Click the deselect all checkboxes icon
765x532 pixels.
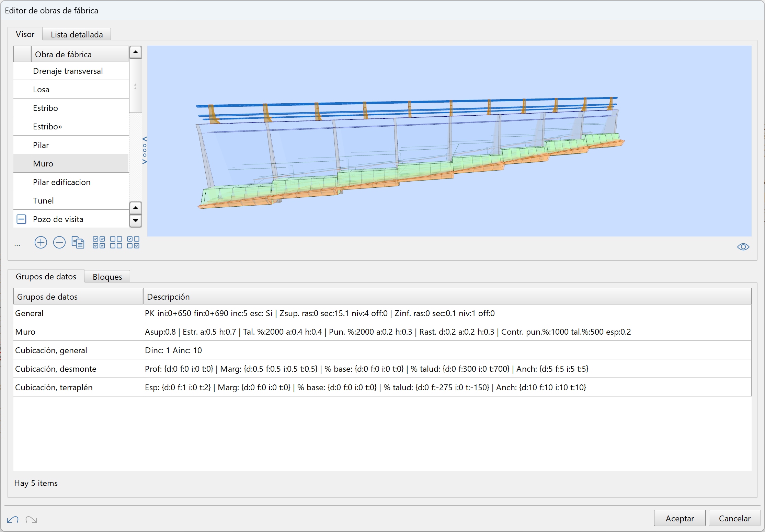[116, 242]
